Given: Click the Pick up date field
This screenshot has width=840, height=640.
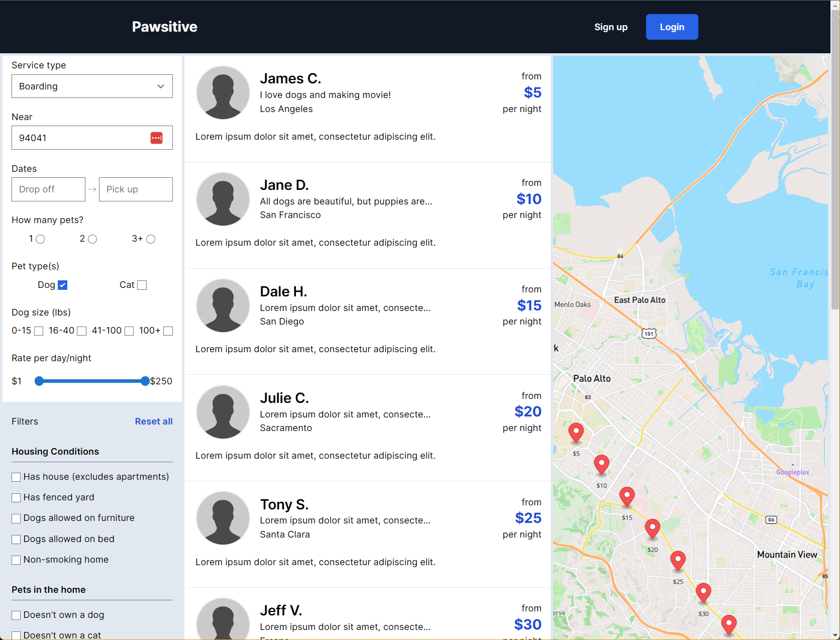Looking at the screenshot, I should [136, 189].
